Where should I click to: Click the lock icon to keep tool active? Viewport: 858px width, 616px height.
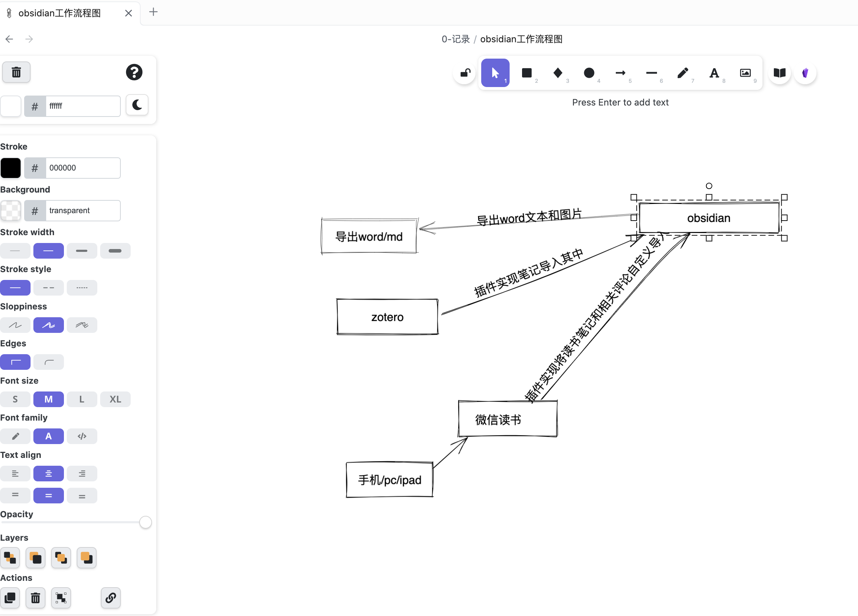[x=465, y=73]
